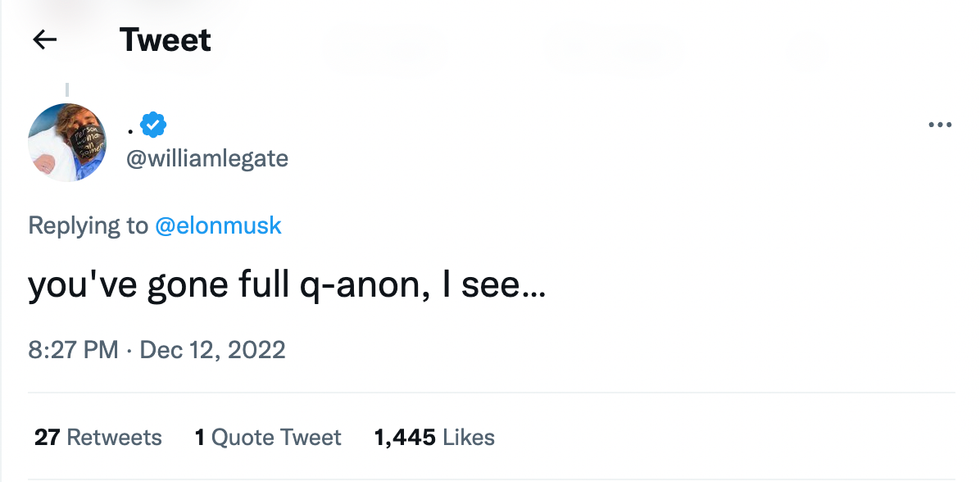Click the 'Quote Tweet' label text
Screen dimensions: 980x482
tap(276, 437)
